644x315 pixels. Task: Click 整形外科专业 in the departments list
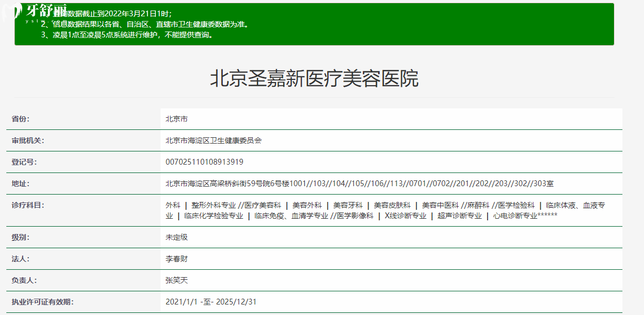click(x=214, y=205)
